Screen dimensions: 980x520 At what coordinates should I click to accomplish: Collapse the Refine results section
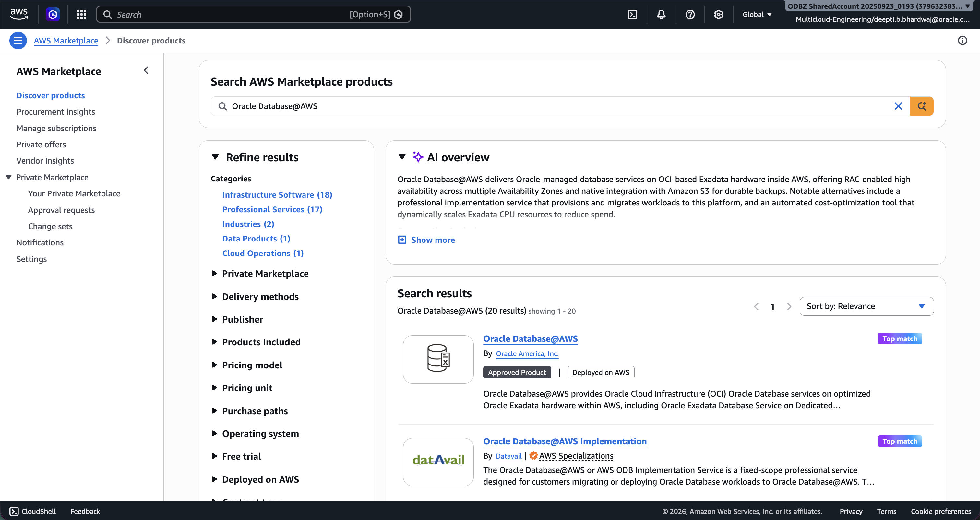pos(215,157)
